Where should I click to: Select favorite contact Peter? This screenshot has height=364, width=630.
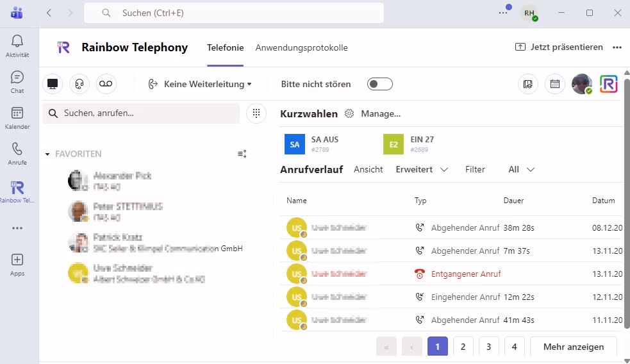(115, 211)
